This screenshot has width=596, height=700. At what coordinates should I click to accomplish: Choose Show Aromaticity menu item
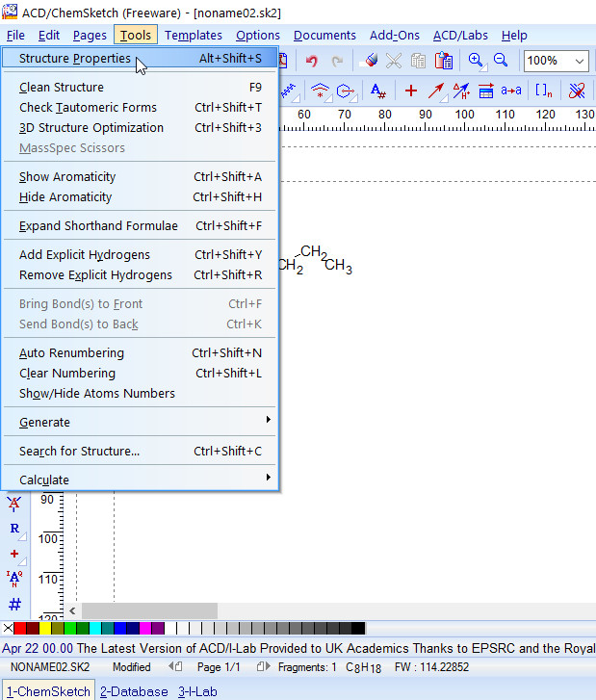click(140, 177)
